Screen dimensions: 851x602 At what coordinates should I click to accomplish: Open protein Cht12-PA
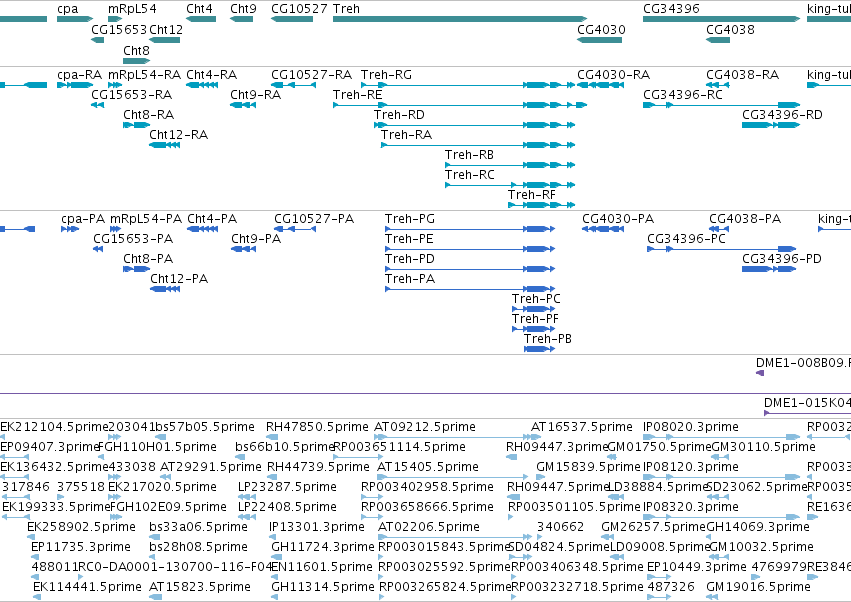tap(165, 289)
